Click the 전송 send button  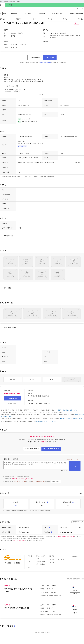(75, 466)
